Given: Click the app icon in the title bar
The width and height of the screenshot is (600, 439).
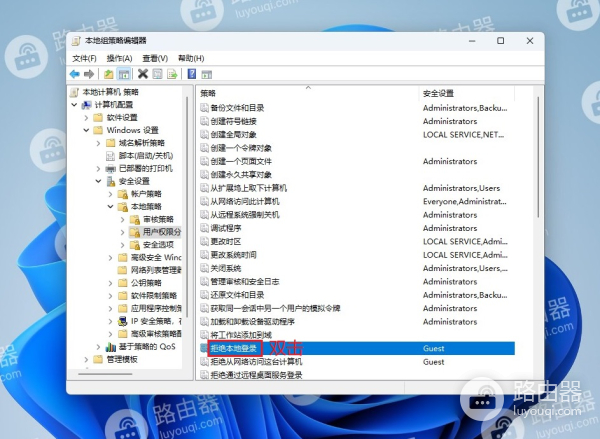Looking at the screenshot, I should pyautogui.click(x=76, y=41).
